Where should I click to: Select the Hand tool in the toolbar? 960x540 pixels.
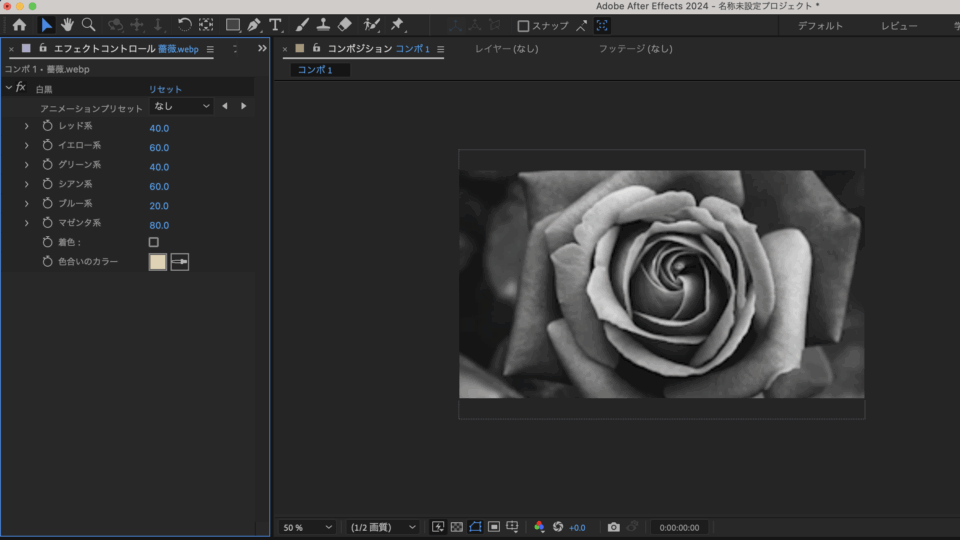(x=68, y=25)
